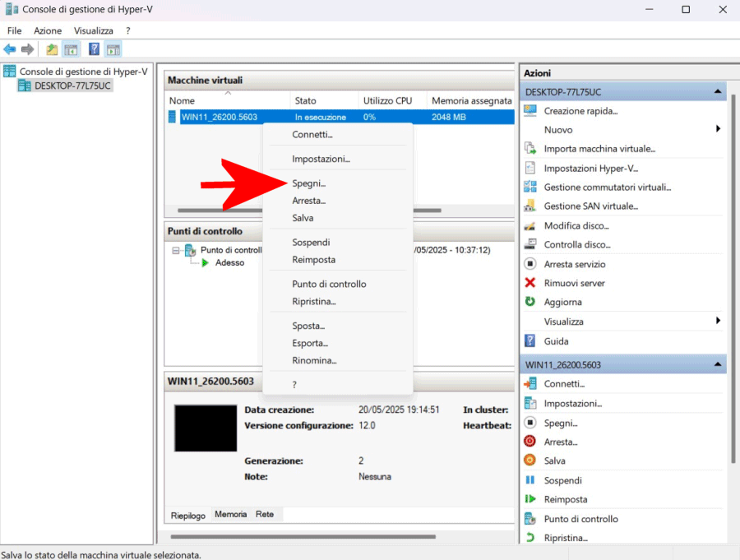Click Modifica disco icon

tap(530, 225)
